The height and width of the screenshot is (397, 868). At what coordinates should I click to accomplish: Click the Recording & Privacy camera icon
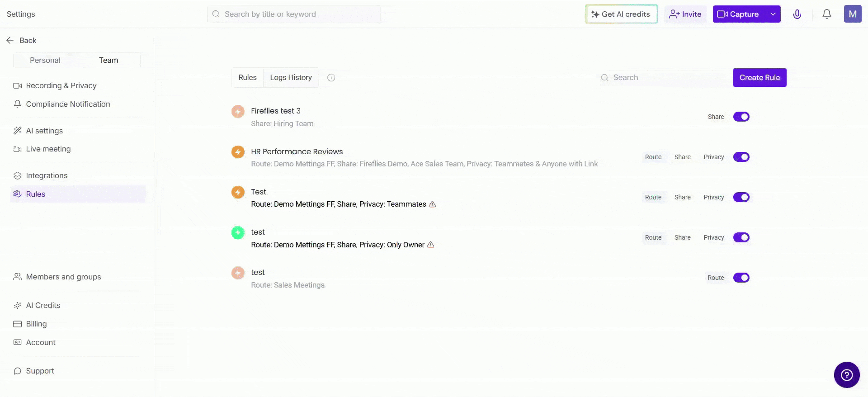pos(18,85)
